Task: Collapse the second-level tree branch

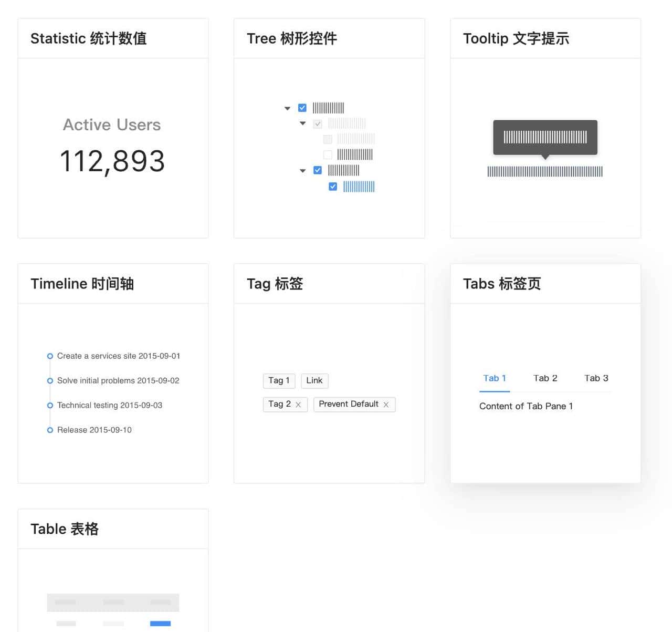Action: coord(302,123)
